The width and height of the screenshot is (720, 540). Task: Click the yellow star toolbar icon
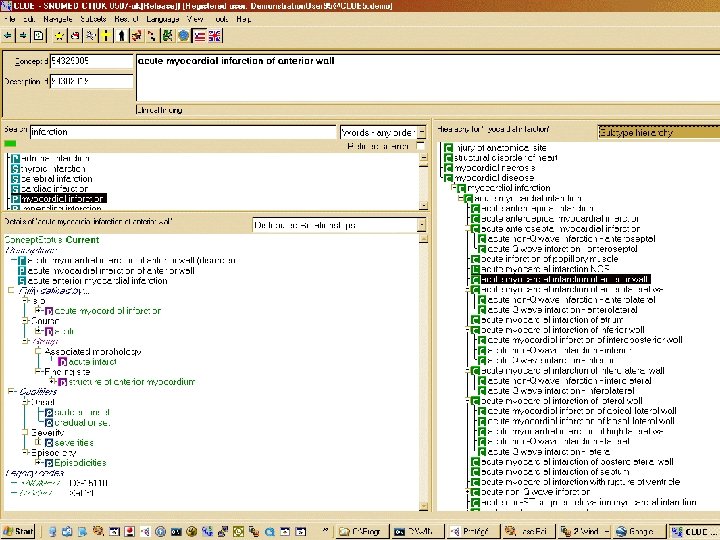tap(60, 35)
